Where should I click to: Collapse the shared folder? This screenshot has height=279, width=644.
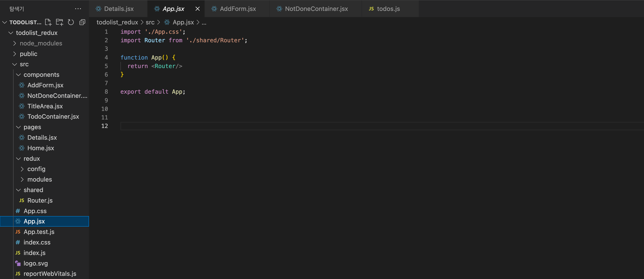pyautogui.click(x=33, y=190)
